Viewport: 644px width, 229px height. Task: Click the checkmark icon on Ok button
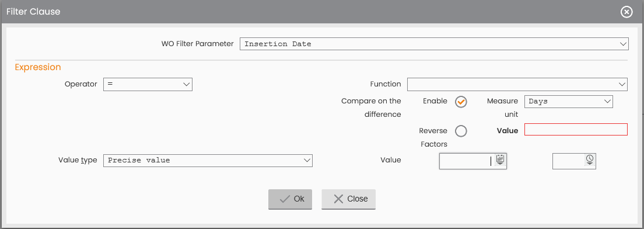[x=285, y=199]
